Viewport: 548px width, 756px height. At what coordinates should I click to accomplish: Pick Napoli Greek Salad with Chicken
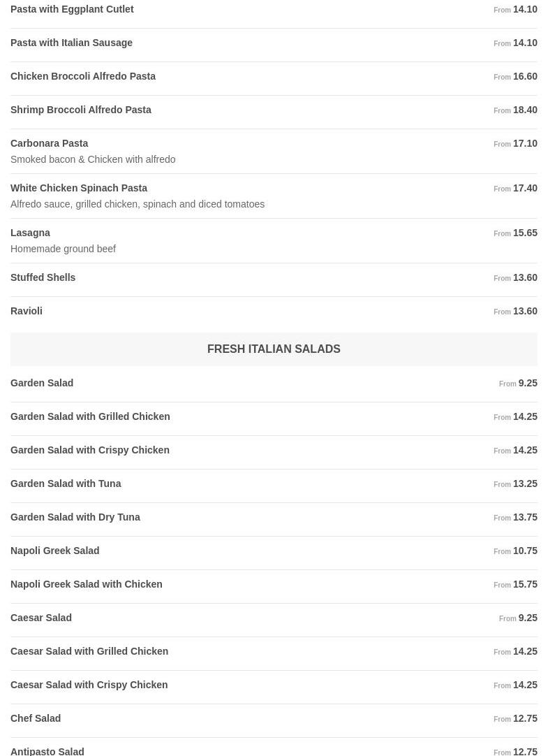pos(87,585)
